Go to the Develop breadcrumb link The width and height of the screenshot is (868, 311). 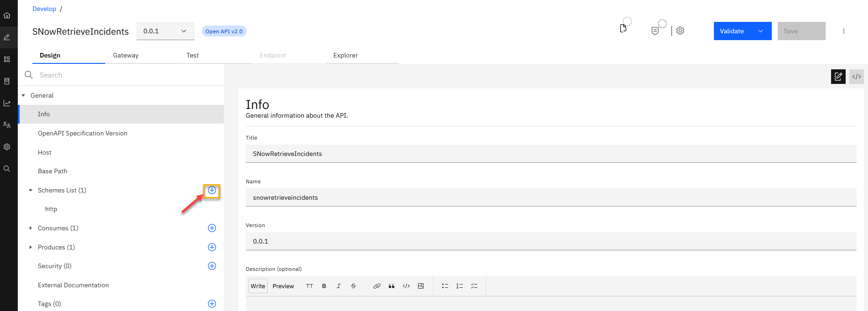(x=44, y=9)
